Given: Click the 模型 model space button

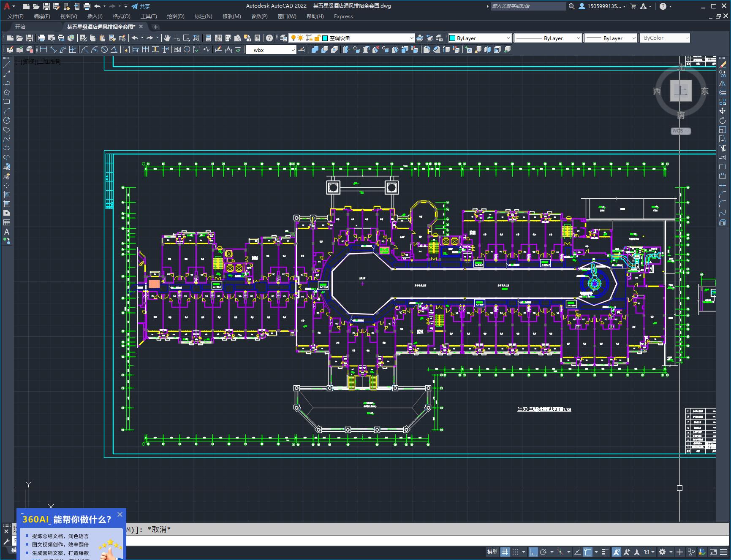Looking at the screenshot, I should [492, 552].
